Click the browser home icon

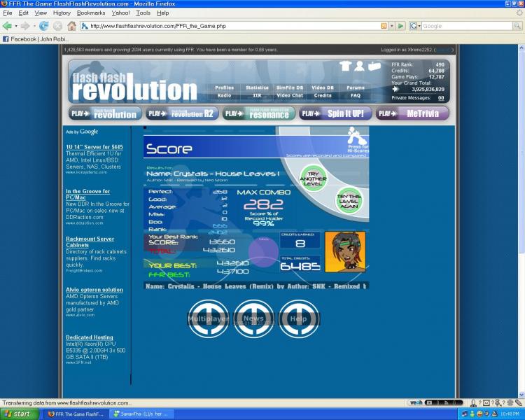coord(71,26)
